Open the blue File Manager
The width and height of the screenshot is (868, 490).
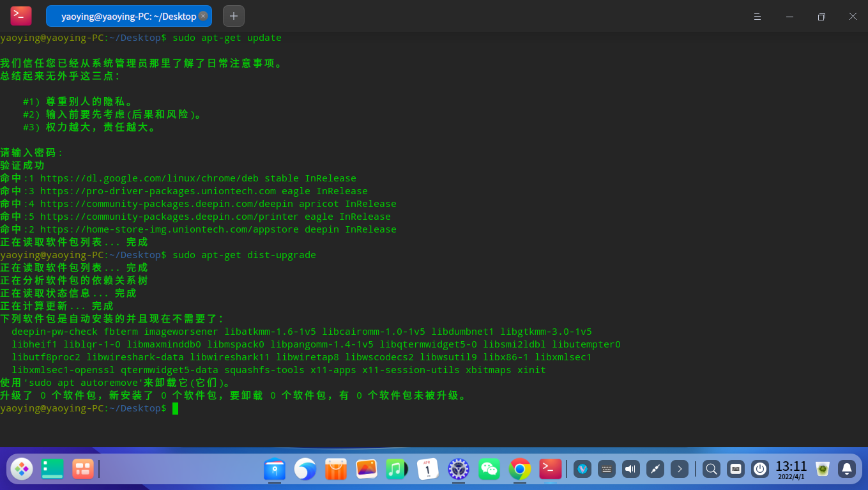point(275,469)
